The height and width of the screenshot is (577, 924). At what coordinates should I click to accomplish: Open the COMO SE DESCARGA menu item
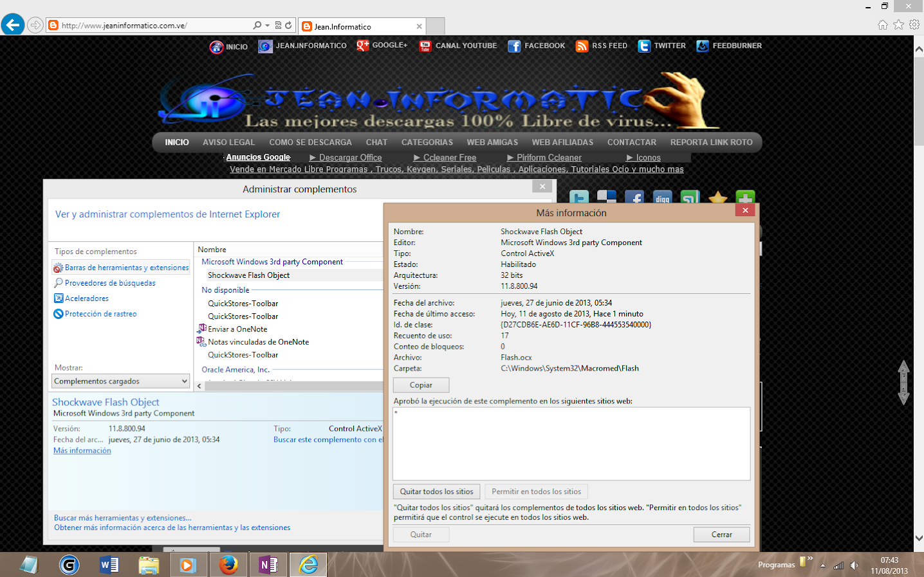[x=310, y=142]
